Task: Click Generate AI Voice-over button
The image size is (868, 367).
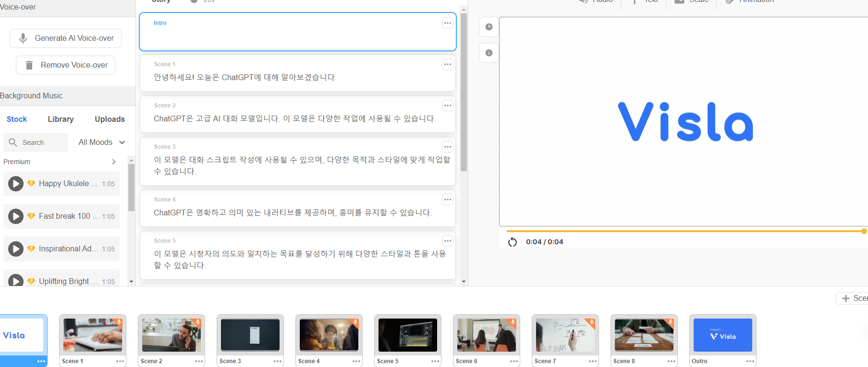Action: coord(65,38)
